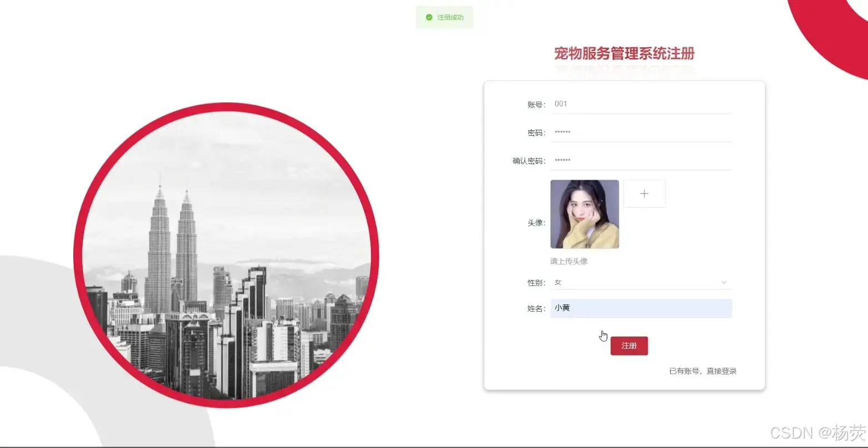Click the 姓名 name field containing 小黄
This screenshot has height=448, width=868.
pos(641,308)
